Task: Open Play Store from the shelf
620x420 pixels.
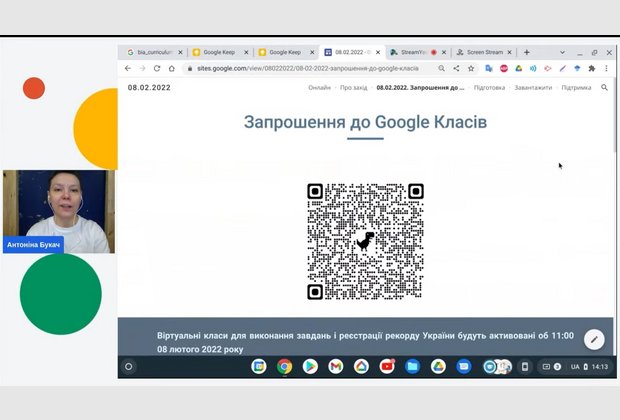Action: (x=310, y=367)
